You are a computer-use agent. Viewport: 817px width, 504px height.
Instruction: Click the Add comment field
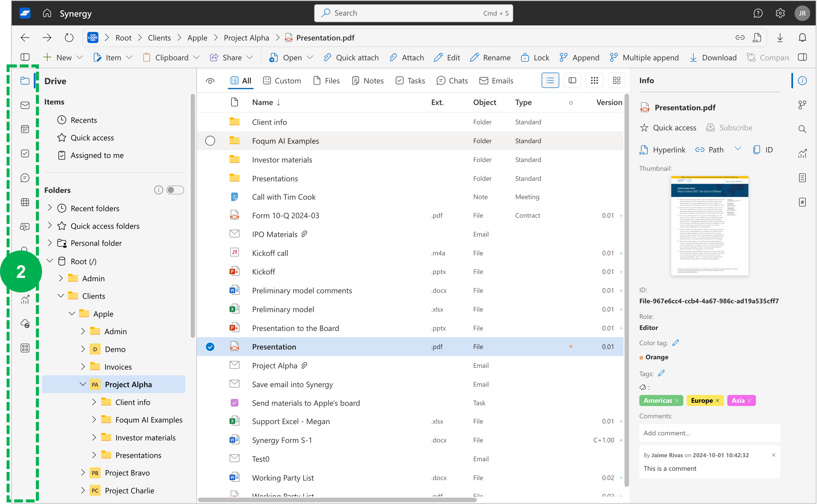click(709, 433)
